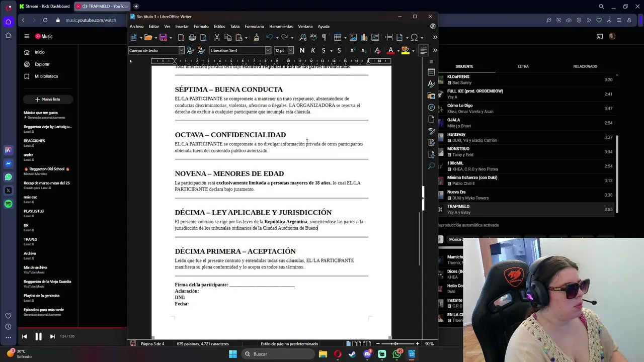Export document directly as PDF
Viewport: 644px width, 362px height.
tap(181, 37)
